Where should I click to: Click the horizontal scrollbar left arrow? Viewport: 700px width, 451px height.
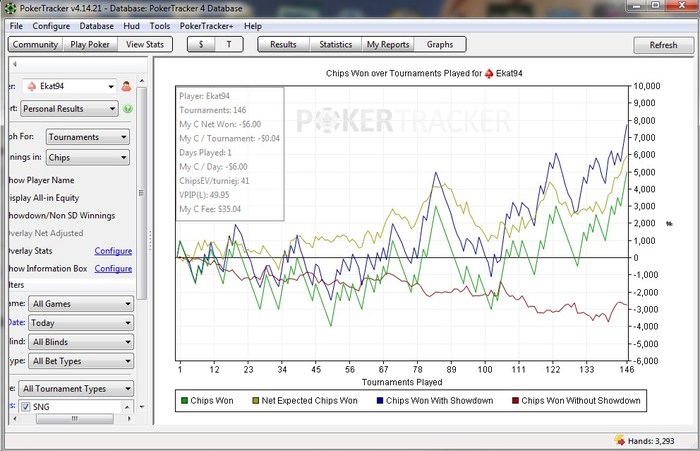(x=15, y=419)
